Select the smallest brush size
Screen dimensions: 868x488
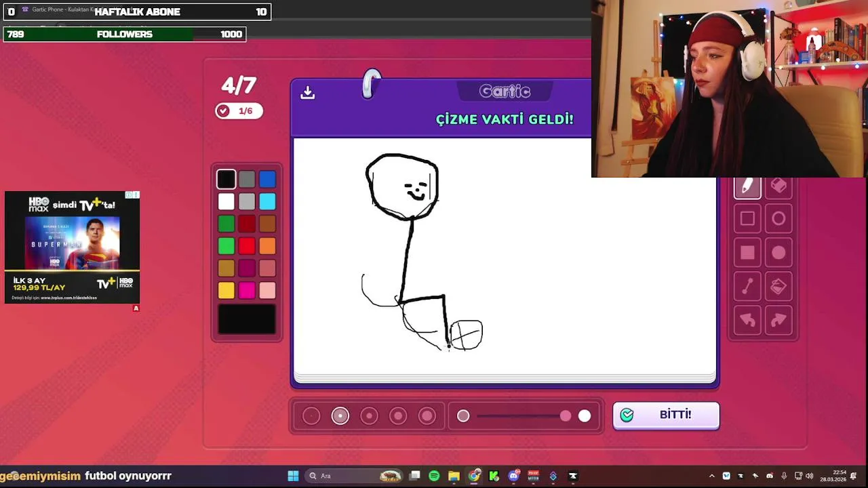[x=311, y=415]
